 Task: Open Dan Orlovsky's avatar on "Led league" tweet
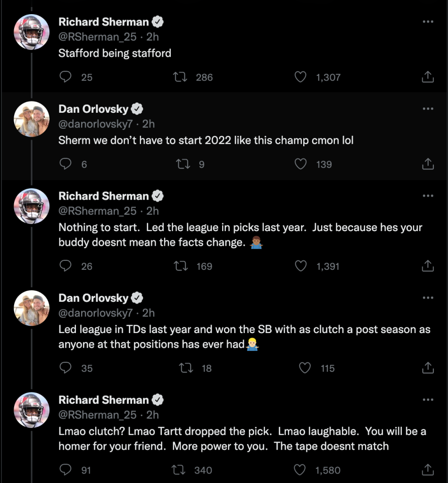tap(32, 308)
